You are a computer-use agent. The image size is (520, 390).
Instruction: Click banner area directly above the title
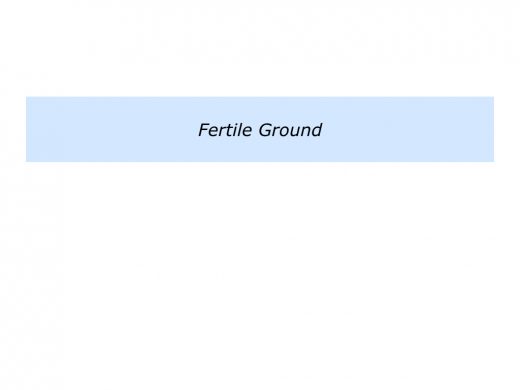coord(260,109)
